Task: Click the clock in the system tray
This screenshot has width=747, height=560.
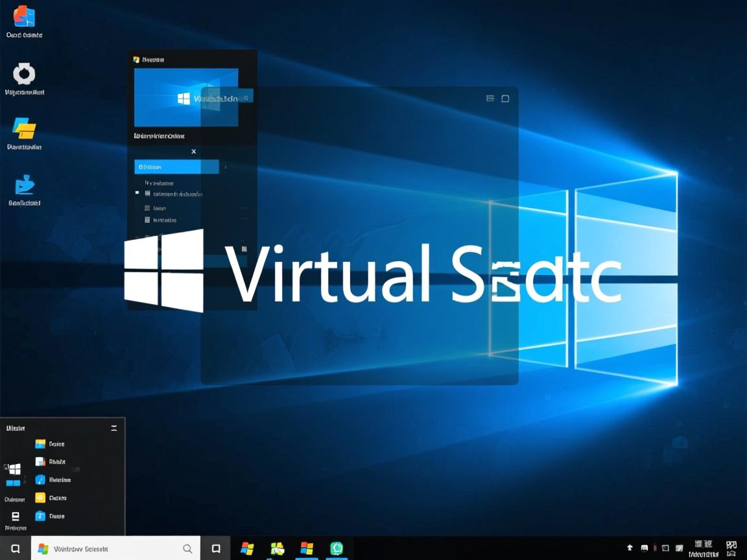Action: point(702,548)
